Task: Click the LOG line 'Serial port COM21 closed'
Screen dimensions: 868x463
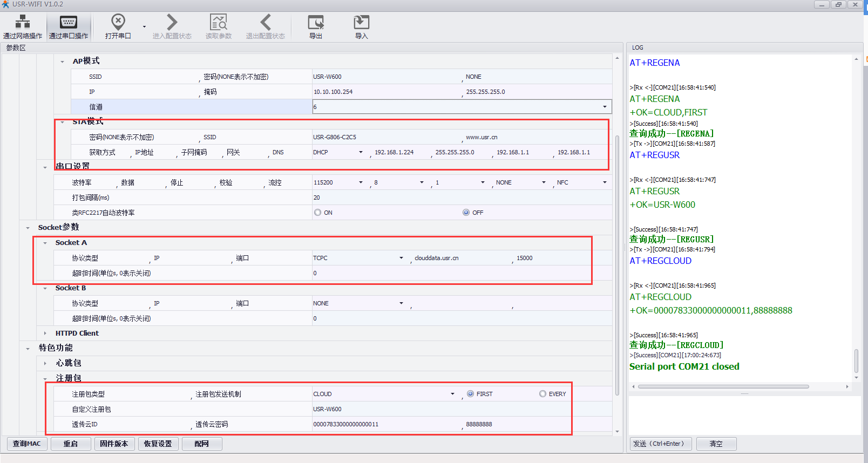Action: 684,366
